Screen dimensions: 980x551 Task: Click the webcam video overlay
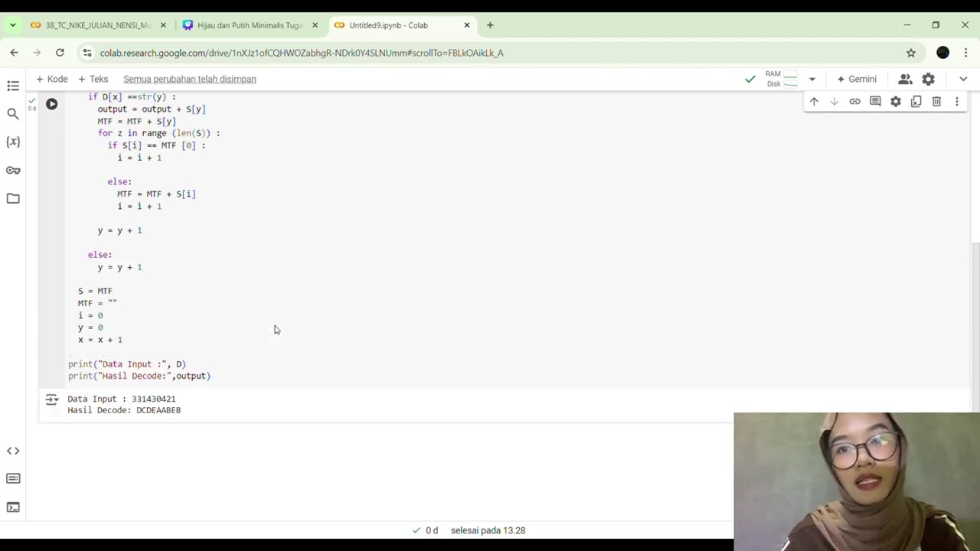click(x=857, y=481)
